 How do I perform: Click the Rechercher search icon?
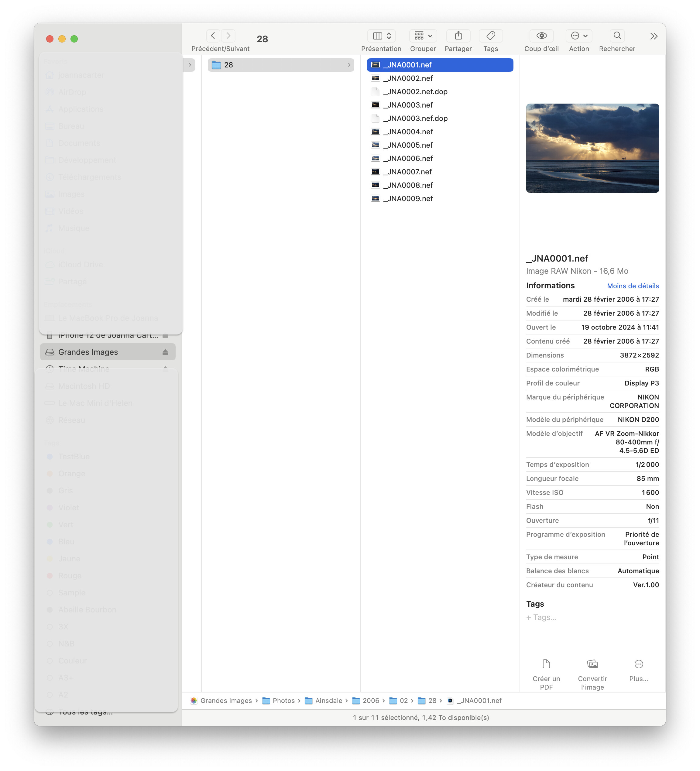(617, 36)
